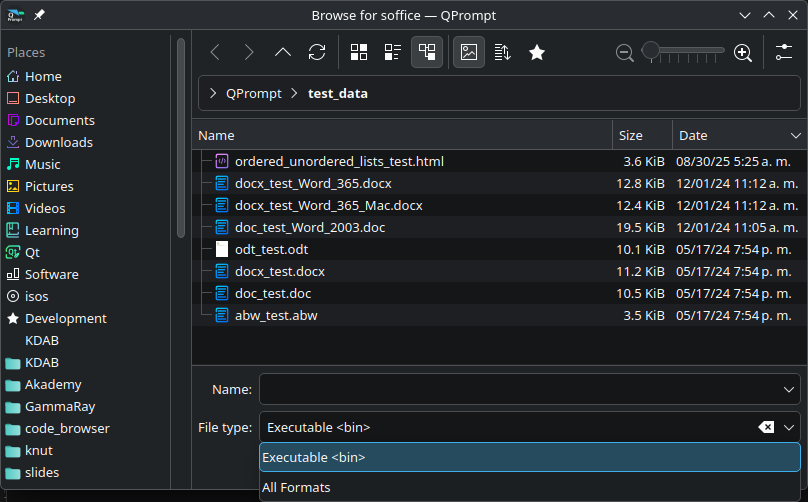Click the Back navigation arrow
The height and width of the screenshot is (502, 808).
(215, 52)
